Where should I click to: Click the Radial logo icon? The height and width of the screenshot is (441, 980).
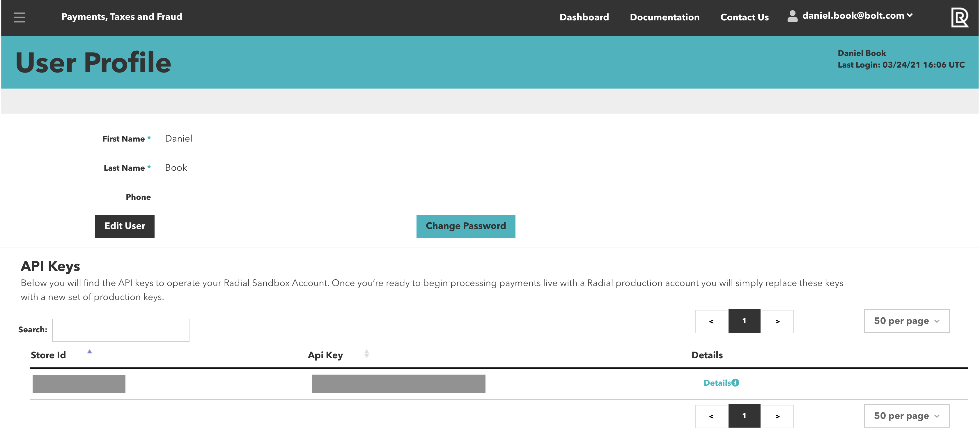(x=959, y=17)
